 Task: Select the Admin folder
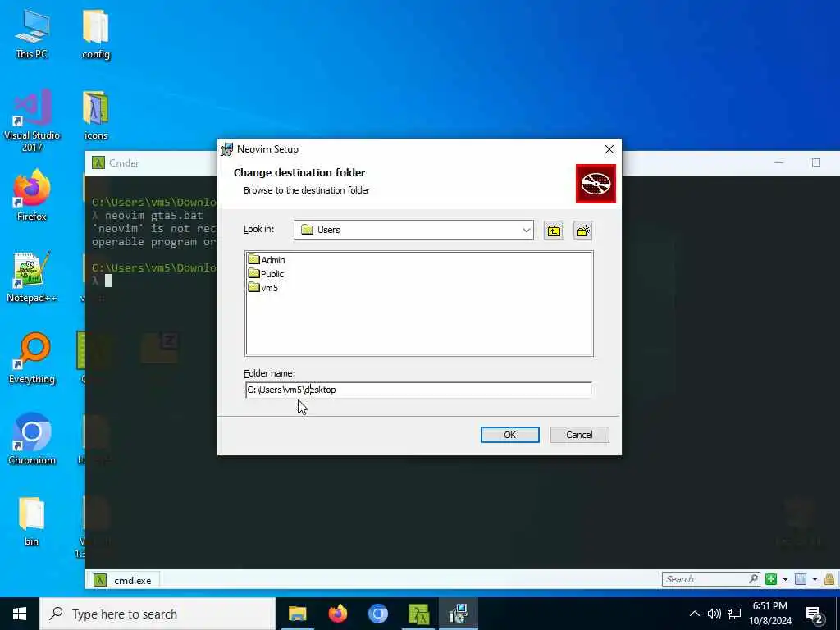pyautogui.click(x=267, y=260)
